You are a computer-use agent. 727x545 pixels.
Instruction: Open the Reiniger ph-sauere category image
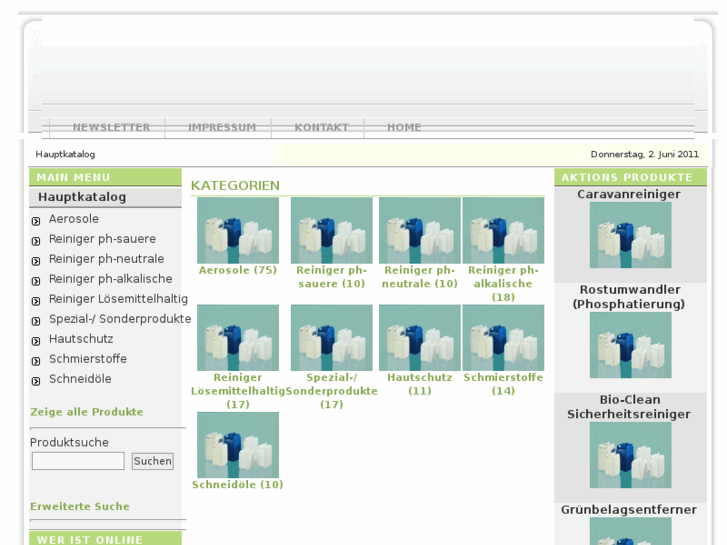[x=331, y=230]
